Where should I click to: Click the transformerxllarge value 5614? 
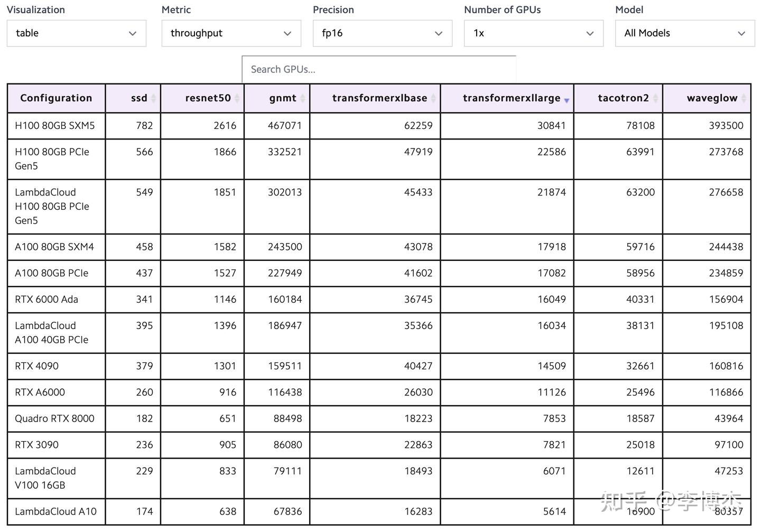(554, 511)
